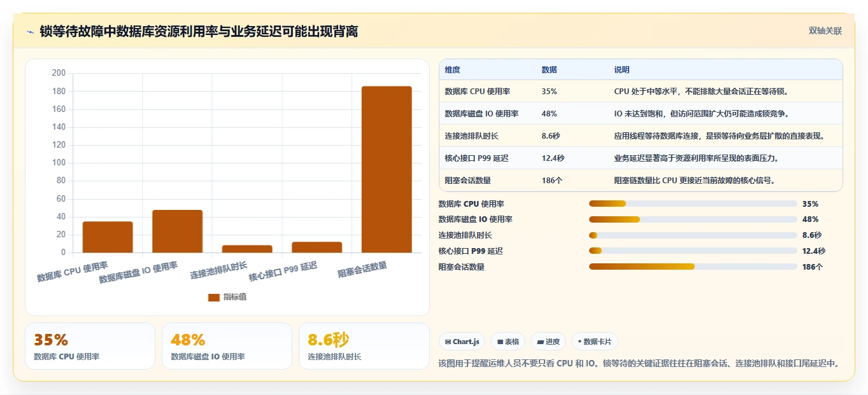This screenshot has height=395, width=868.
Task: Click the 数据库磁盘 IO 使用率 48% progress bar
Action: tap(693, 219)
